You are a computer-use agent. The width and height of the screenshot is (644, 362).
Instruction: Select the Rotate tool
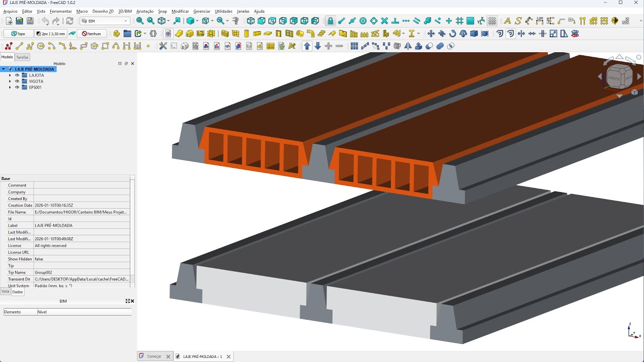(453, 34)
